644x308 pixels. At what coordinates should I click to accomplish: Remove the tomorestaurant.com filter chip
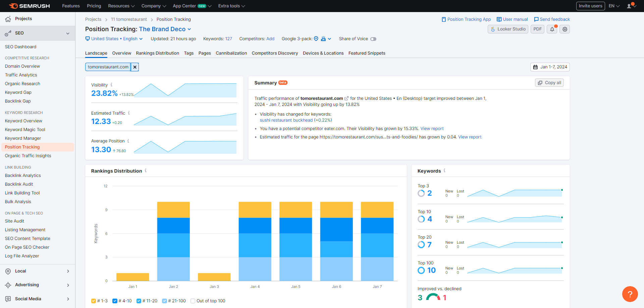[x=135, y=67]
